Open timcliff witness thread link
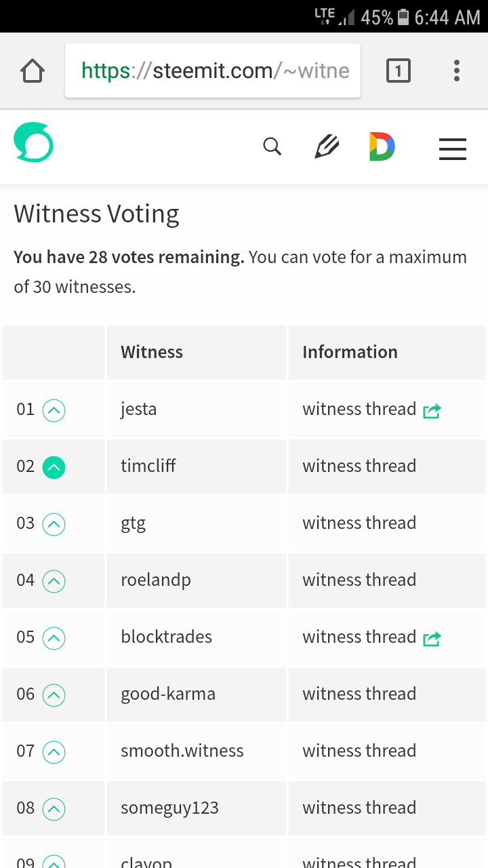The height and width of the screenshot is (868, 488). pyautogui.click(x=359, y=466)
